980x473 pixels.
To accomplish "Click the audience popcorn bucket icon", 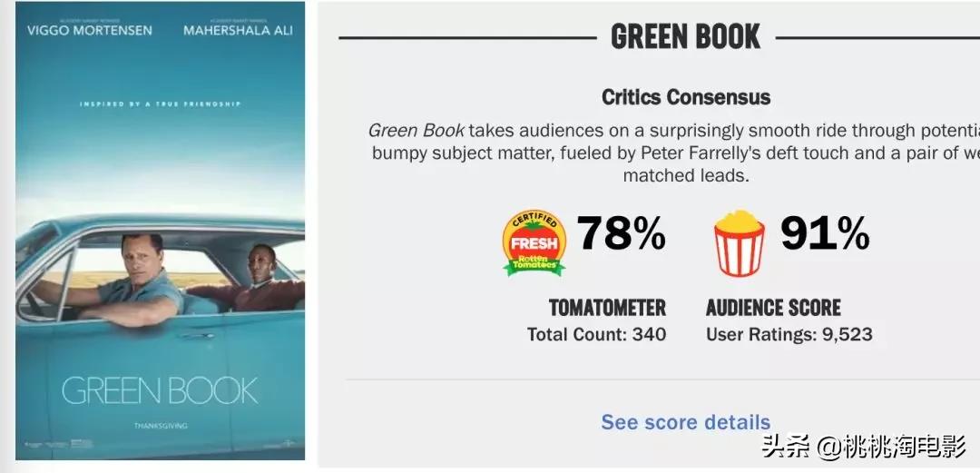I will (739, 242).
